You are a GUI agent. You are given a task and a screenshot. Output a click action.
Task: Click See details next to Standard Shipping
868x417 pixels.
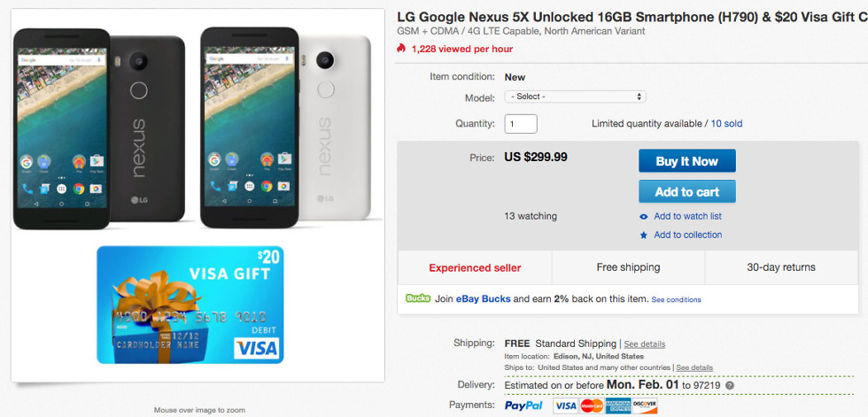pos(645,344)
